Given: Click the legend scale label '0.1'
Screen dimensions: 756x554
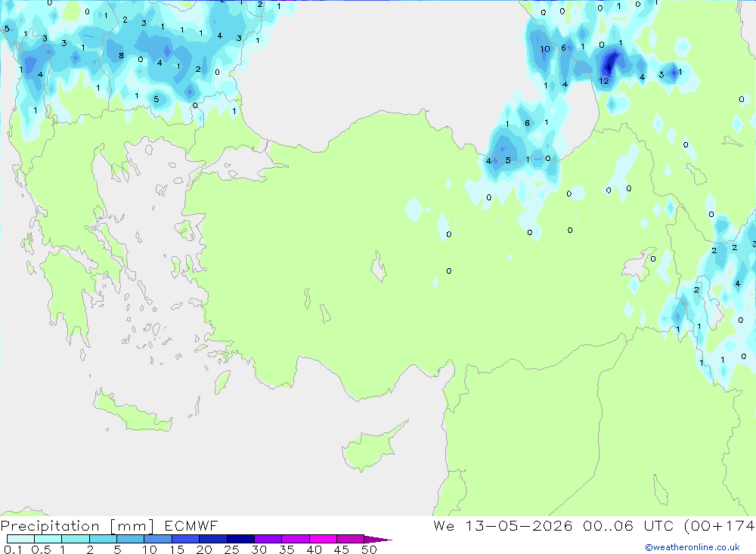Looking at the screenshot, I should (x=13, y=549).
